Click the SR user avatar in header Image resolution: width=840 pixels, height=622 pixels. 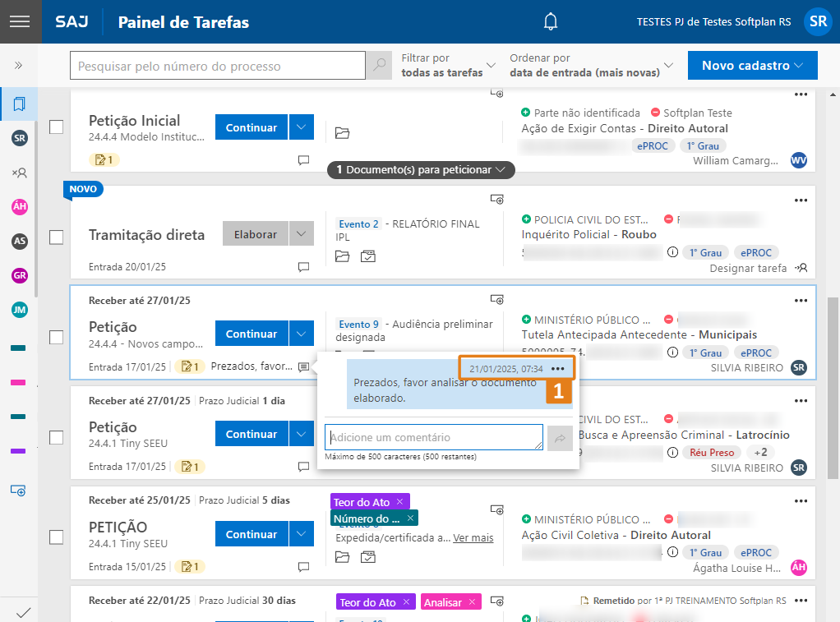817,22
